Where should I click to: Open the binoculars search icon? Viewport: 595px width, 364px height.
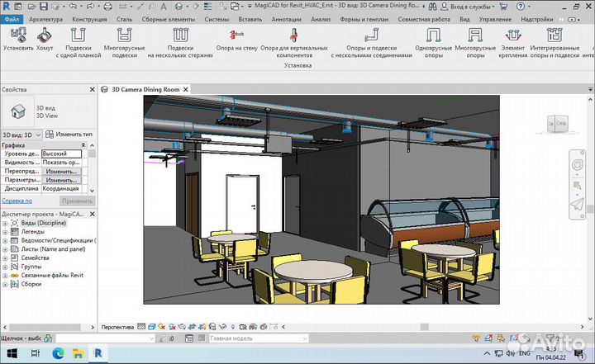(432, 7)
